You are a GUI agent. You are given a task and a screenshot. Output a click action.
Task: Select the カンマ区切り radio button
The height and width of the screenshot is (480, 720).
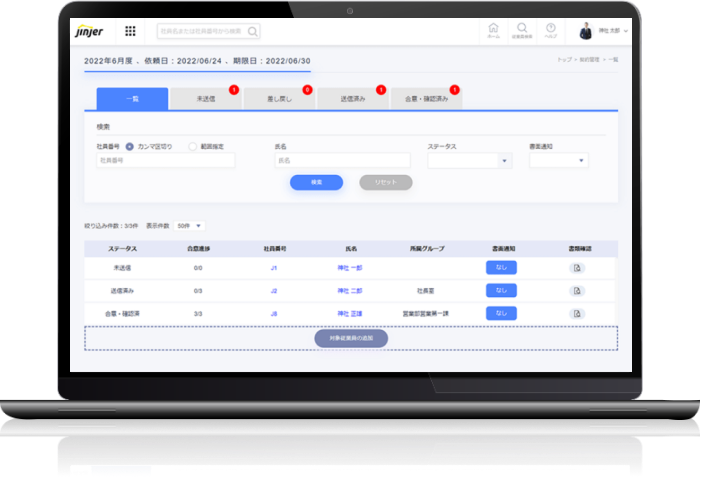point(130,146)
